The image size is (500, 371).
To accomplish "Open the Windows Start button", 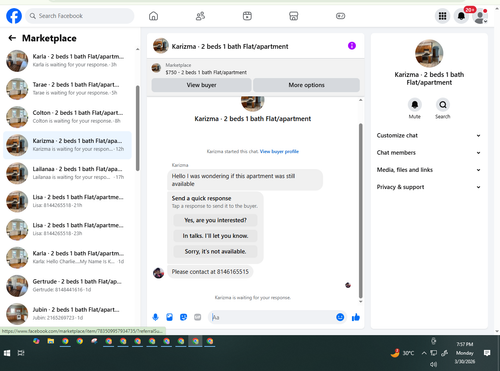I will pyautogui.click(x=7, y=353).
